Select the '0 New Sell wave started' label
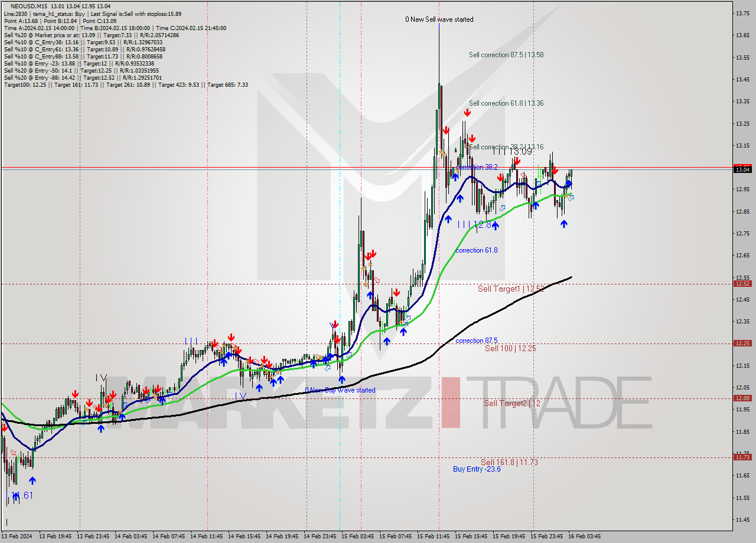The height and width of the screenshot is (543, 756). [439, 19]
